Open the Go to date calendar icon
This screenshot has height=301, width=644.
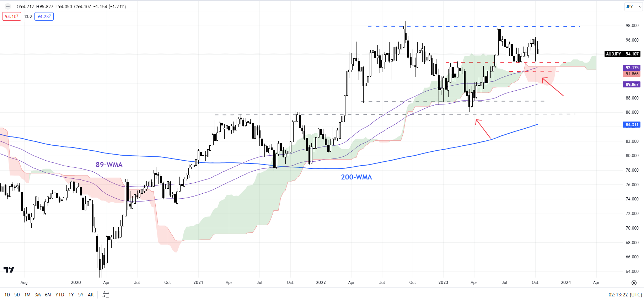(x=106, y=294)
